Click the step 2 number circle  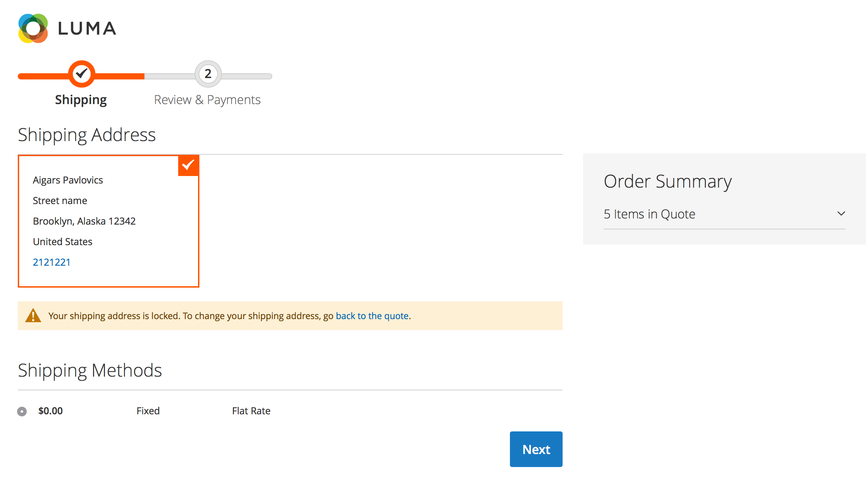pos(208,74)
